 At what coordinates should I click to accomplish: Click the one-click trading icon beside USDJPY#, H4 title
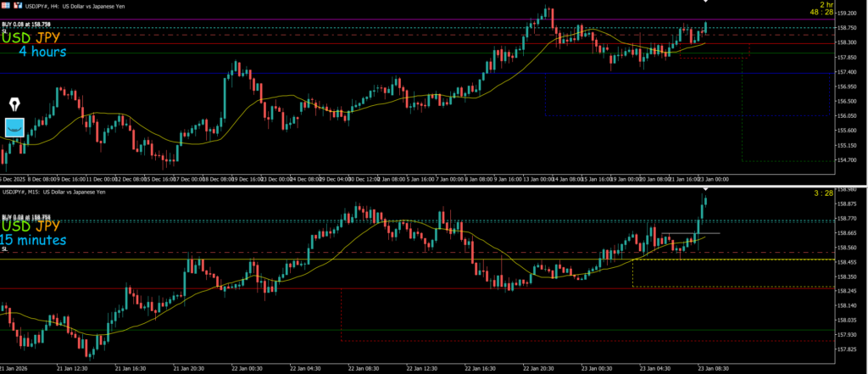tap(17, 4)
